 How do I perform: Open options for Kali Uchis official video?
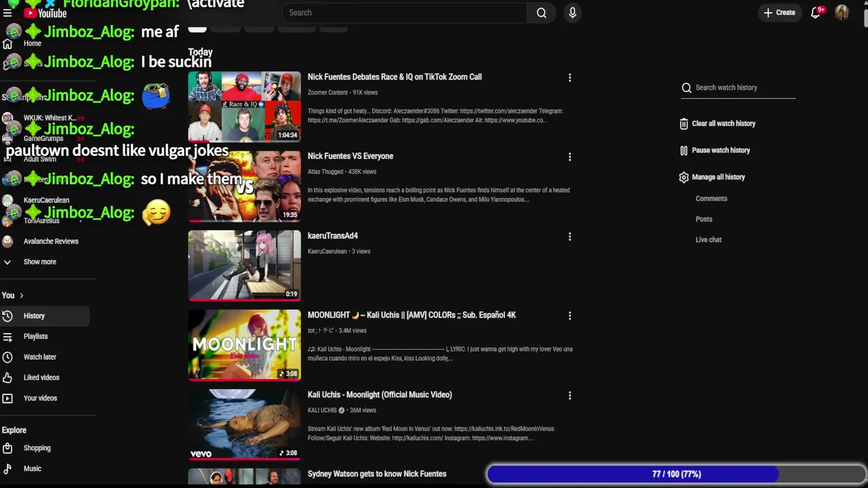pyautogui.click(x=570, y=395)
